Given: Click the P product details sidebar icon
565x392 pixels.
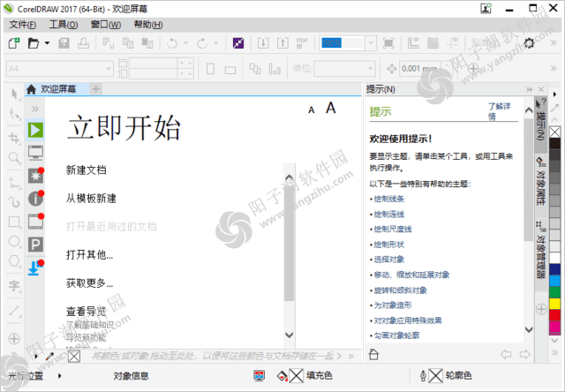Looking at the screenshot, I should tap(35, 245).
